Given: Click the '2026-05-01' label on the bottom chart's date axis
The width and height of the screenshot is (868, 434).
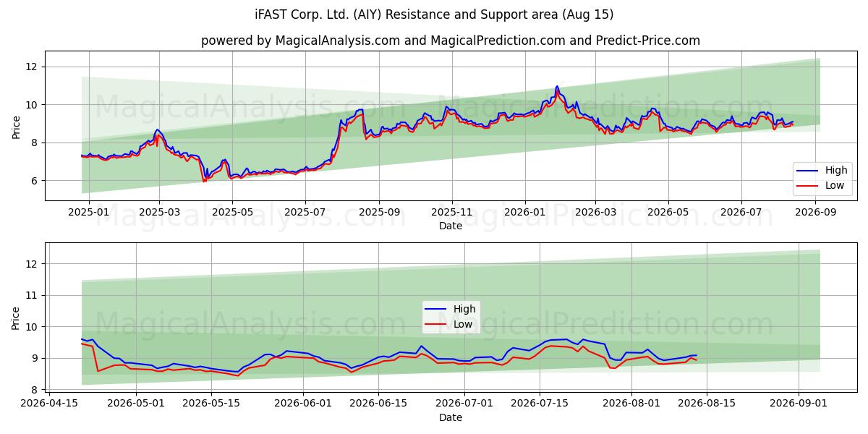Looking at the screenshot, I should (136, 404).
